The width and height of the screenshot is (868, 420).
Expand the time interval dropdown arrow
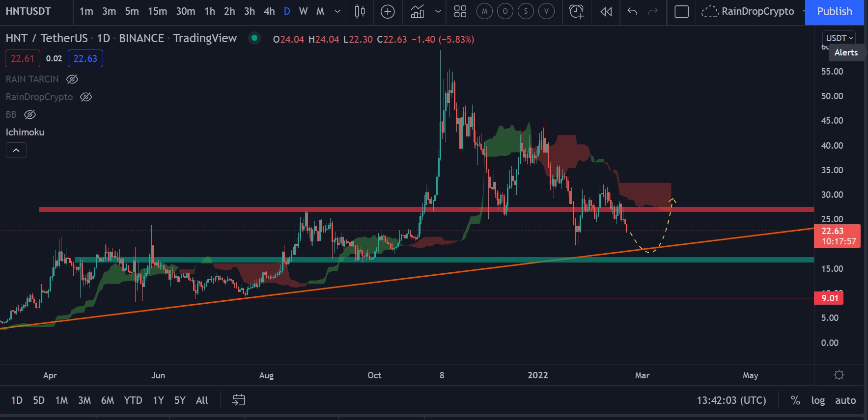337,11
